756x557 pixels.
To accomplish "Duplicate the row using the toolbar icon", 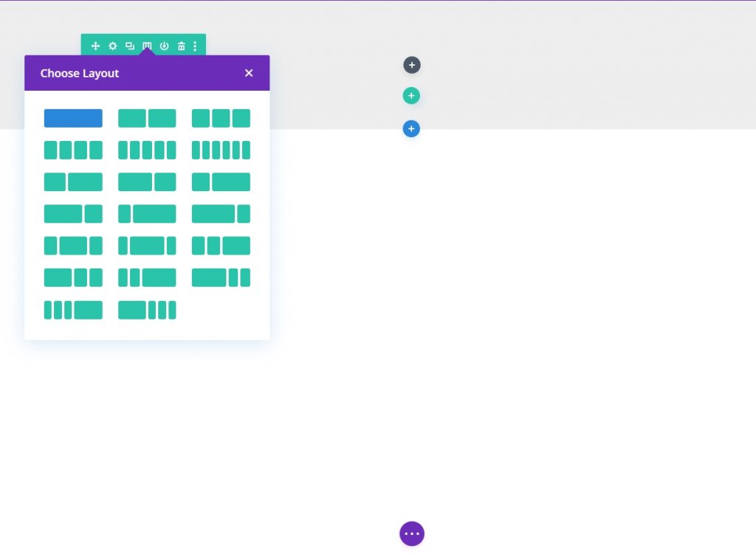I will [130, 46].
